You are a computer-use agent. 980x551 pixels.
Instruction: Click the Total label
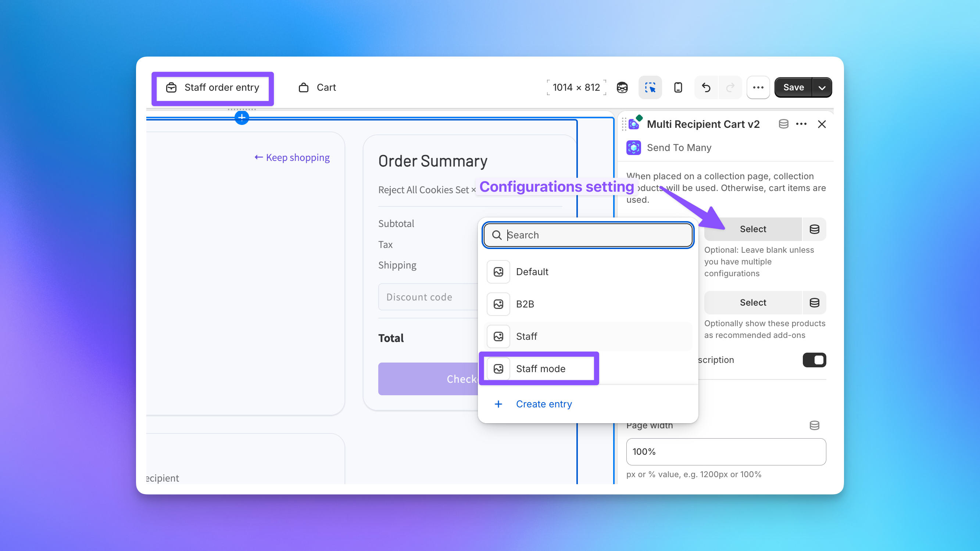click(391, 338)
